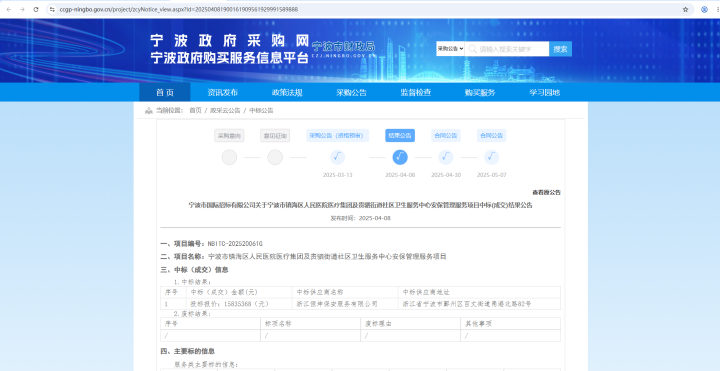Open the 采购公告 search category dropdown

click(x=450, y=49)
